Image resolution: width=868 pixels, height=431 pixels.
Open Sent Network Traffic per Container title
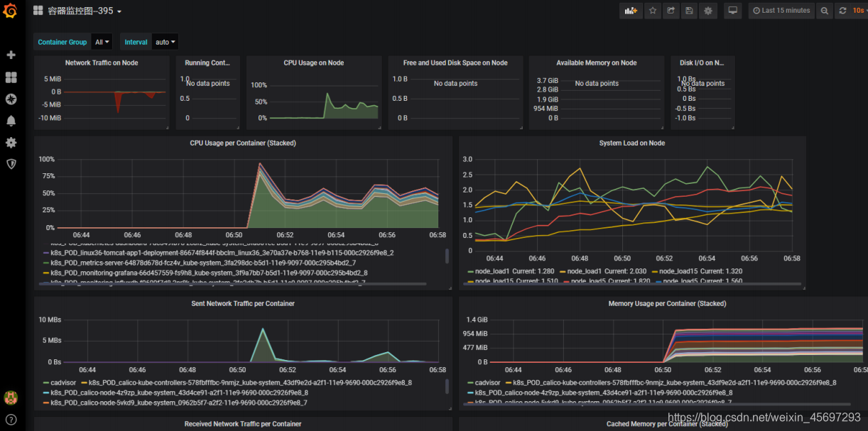coord(243,303)
